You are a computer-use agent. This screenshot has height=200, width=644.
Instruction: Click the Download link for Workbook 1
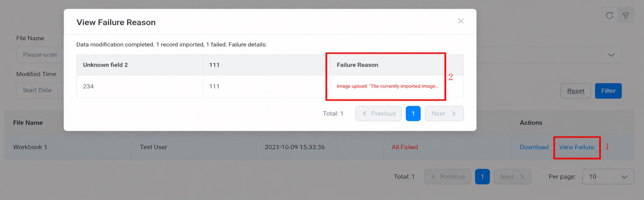[534, 147]
